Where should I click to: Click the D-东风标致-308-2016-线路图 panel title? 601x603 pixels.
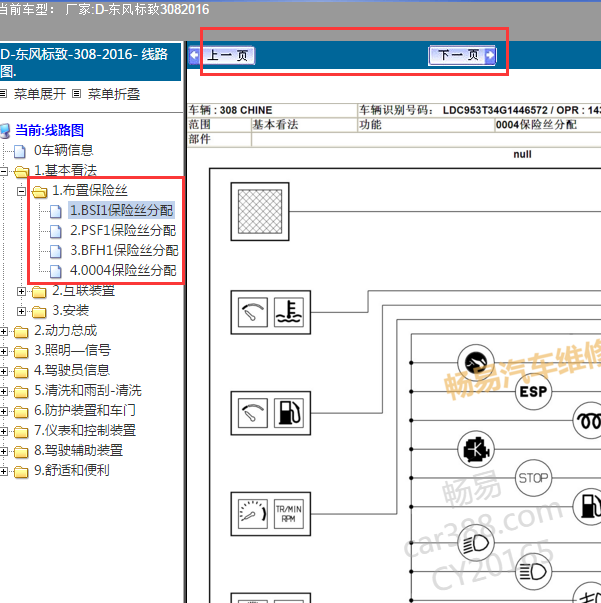coord(90,62)
